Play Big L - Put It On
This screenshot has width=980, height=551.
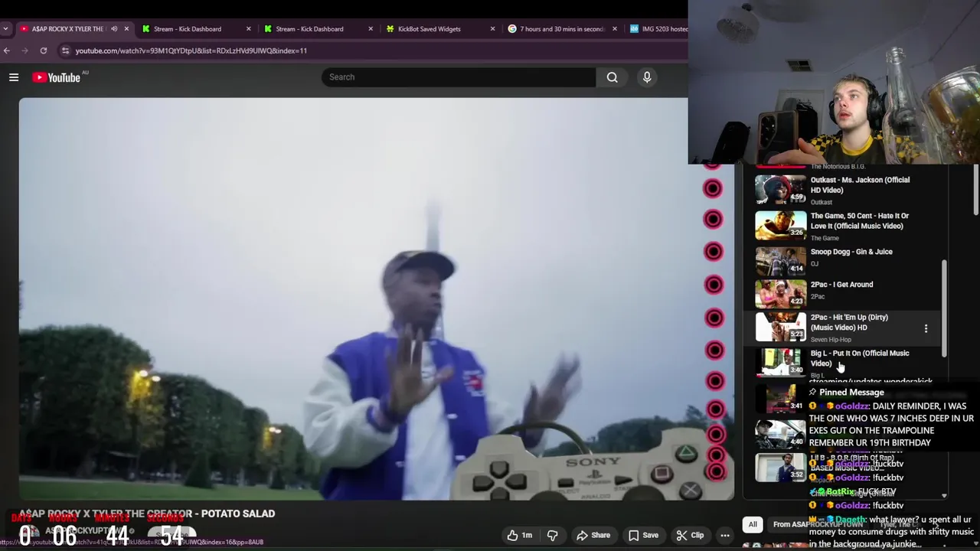tap(860, 358)
